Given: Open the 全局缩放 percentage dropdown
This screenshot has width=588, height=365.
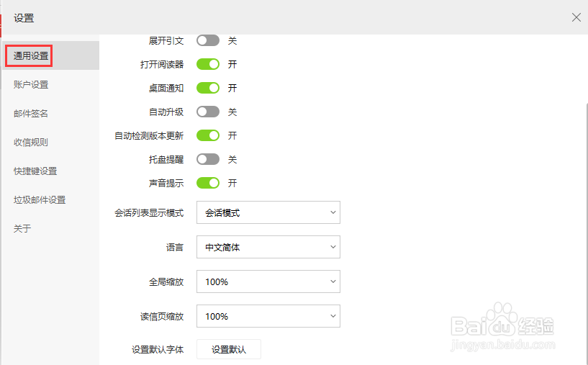Looking at the screenshot, I should 268,281.
